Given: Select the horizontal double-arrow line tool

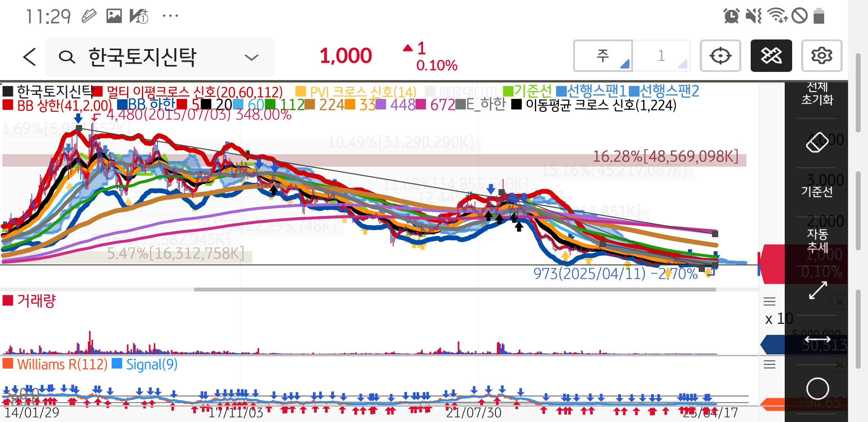Looking at the screenshot, I should (818, 339).
